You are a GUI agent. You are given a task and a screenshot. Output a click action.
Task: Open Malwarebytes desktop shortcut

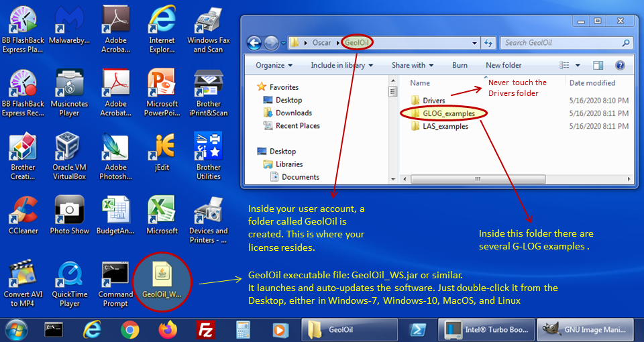pos(69,25)
